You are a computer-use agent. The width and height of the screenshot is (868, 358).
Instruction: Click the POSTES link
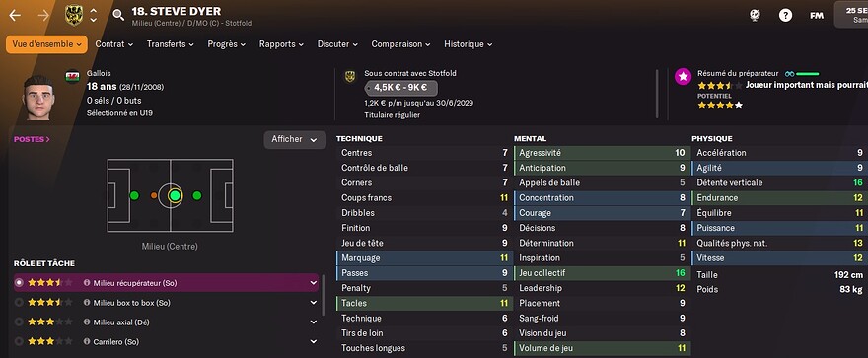click(32, 139)
